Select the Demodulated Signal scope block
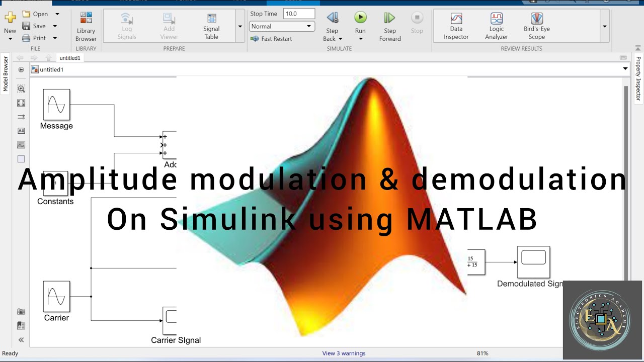This screenshot has height=362, width=644. [x=533, y=262]
